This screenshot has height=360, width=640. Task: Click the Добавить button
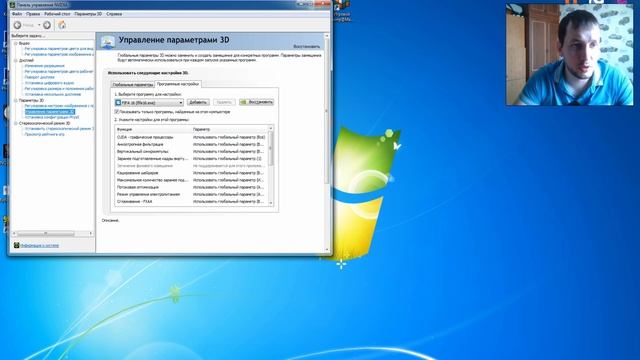tap(198, 102)
